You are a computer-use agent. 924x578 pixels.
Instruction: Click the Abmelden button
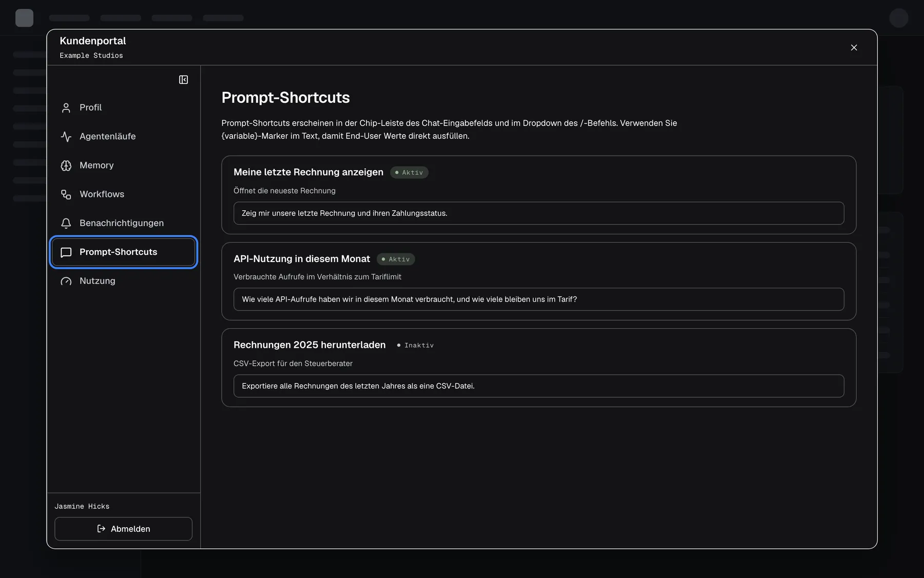click(x=124, y=529)
